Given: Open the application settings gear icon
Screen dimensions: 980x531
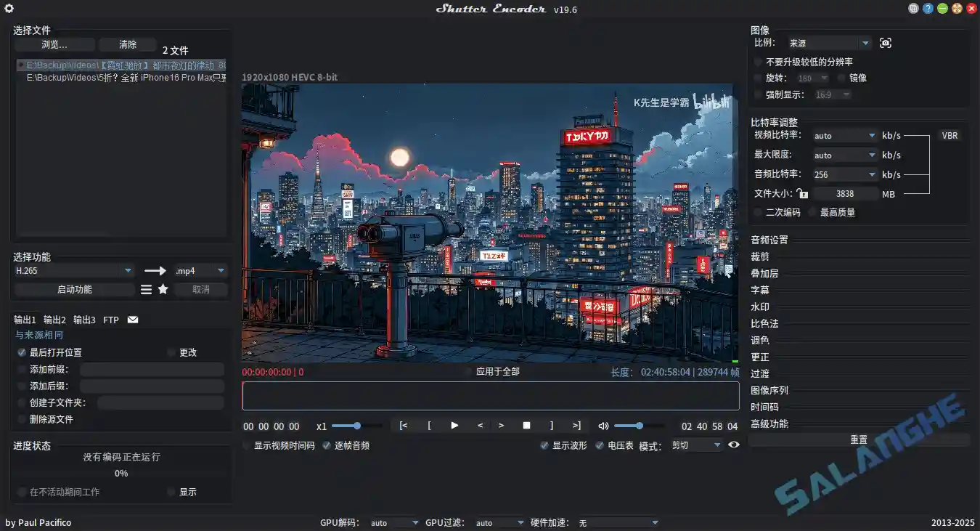Looking at the screenshot, I should pos(9,8).
